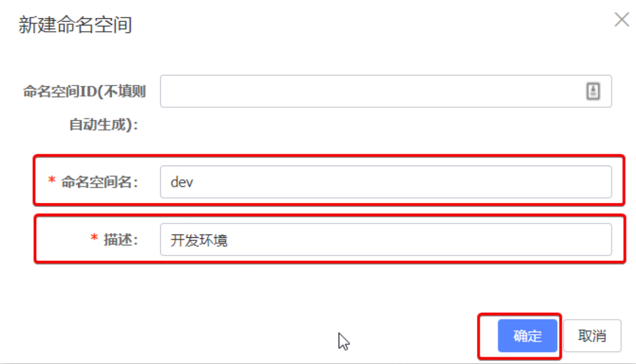The height and width of the screenshot is (364, 636).
Task: Click the 命名空间名 label
Action: (100, 182)
